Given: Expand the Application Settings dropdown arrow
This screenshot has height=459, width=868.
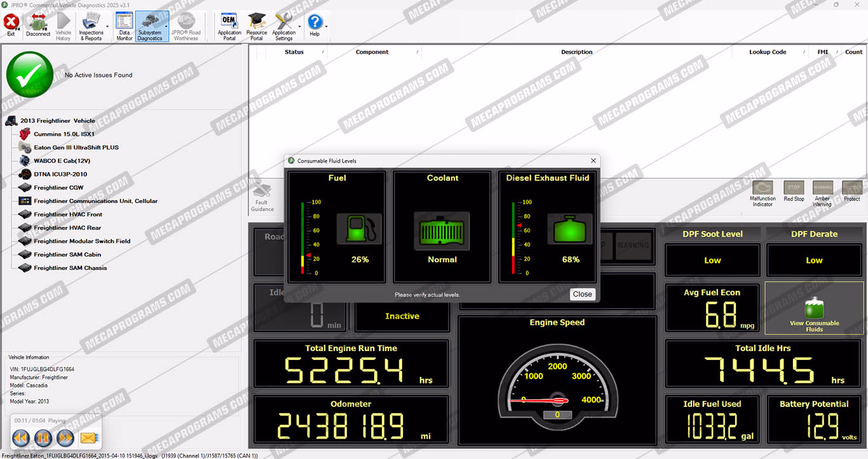Looking at the screenshot, I should click(x=300, y=27).
